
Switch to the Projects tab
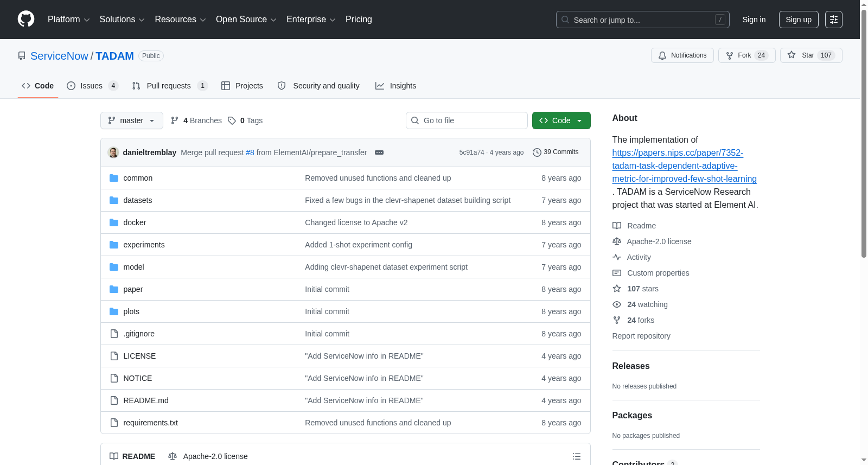click(242, 86)
